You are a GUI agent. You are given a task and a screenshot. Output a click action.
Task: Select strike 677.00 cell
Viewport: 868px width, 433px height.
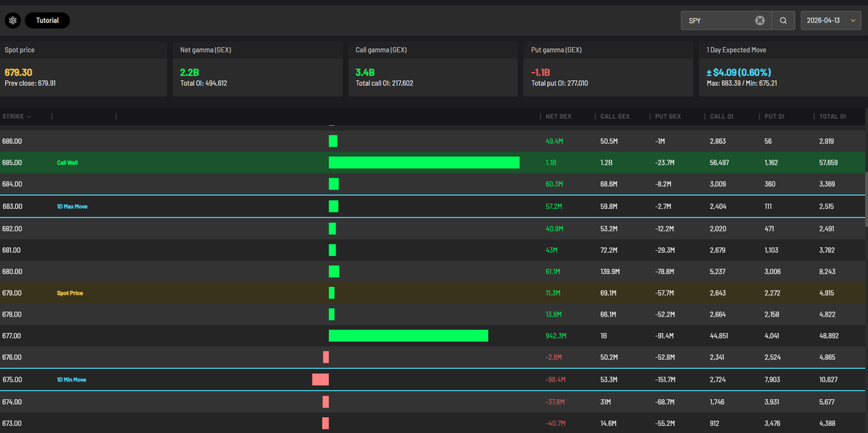(x=12, y=336)
